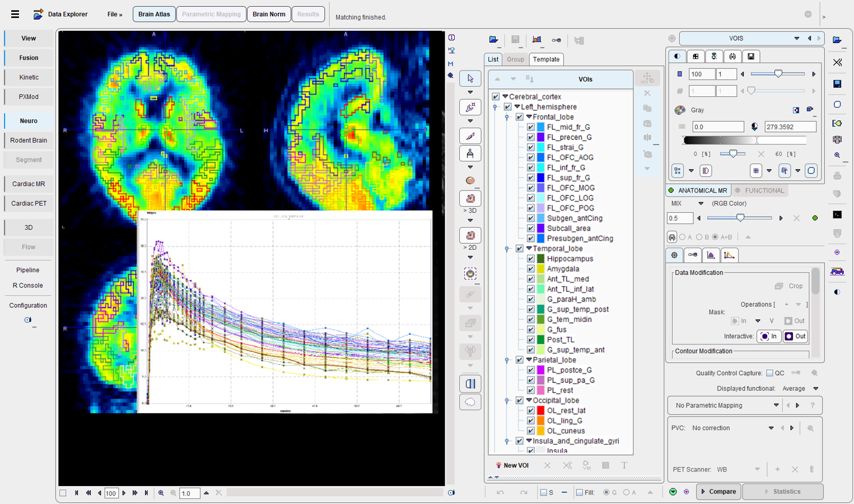Click the hamburger menu icon
This screenshot has height=504, width=854.
click(15, 14)
